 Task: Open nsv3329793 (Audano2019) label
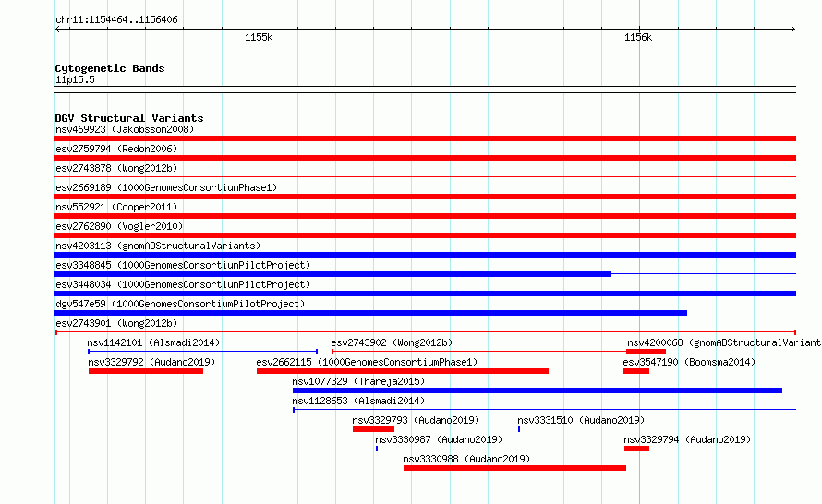pos(416,420)
